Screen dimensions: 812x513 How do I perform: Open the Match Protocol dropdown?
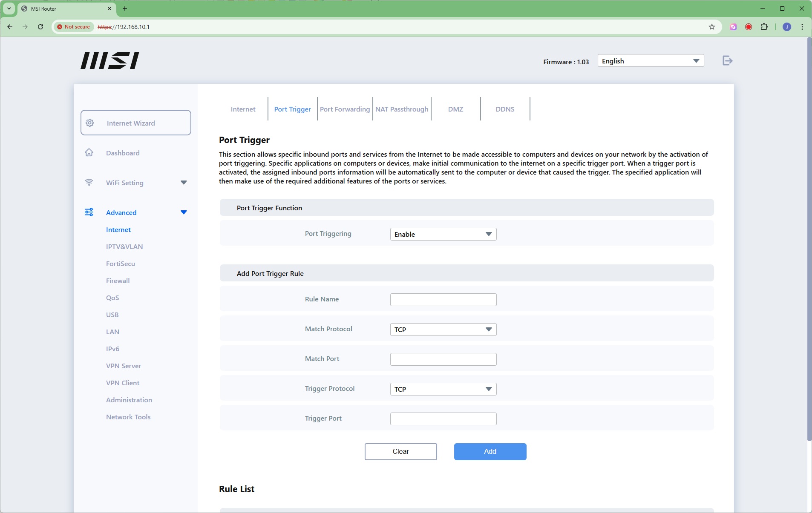tap(443, 330)
